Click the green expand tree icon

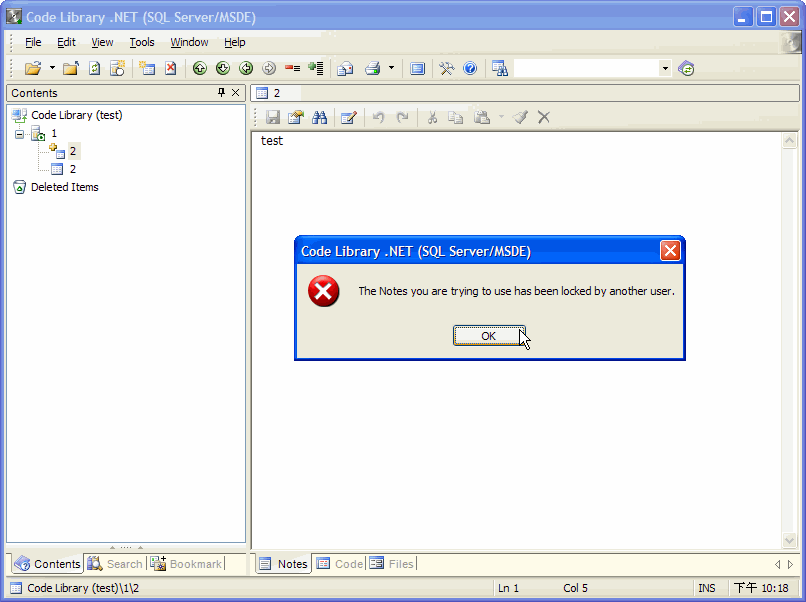point(316,68)
